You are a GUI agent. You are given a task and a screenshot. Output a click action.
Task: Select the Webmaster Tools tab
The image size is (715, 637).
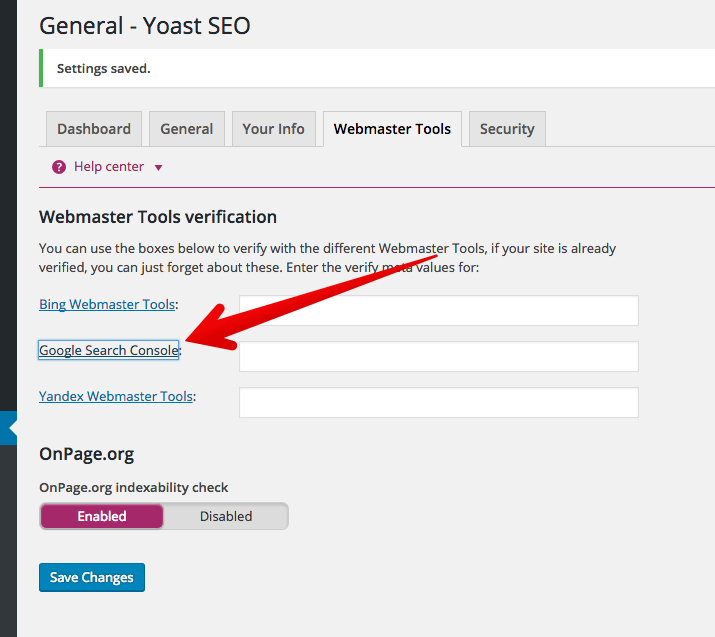pyautogui.click(x=392, y=129)
